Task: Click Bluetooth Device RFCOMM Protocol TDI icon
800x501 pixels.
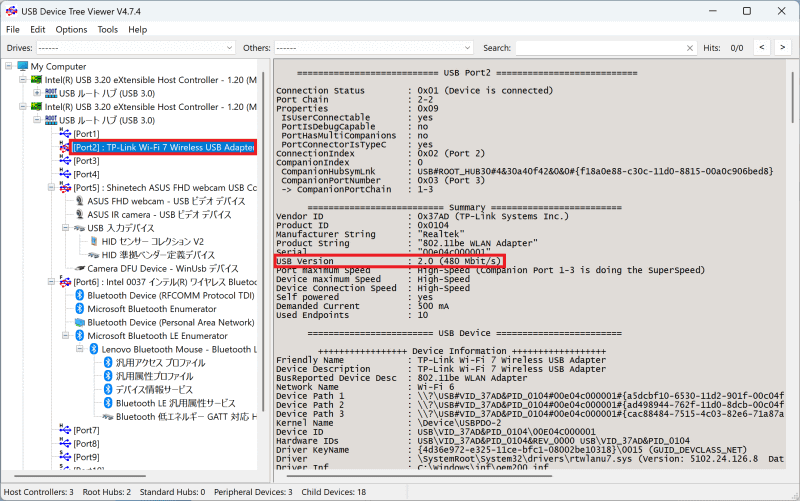Action: click(x=80, y=295)
